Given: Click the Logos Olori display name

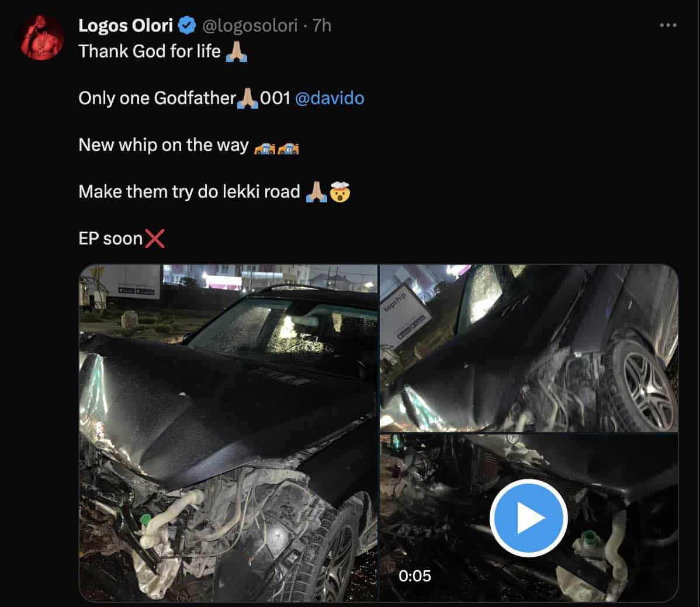Looking at the screenshot, I should point(126,26).
